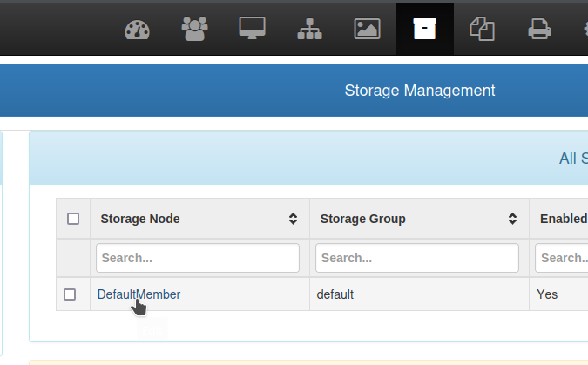Sort by Storage Group using sort arrows

[512, 219]
